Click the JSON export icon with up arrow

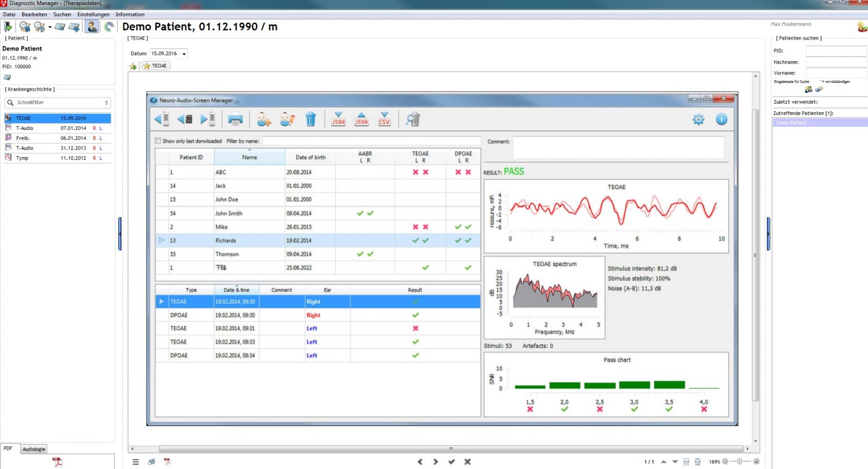pos(361,119)
